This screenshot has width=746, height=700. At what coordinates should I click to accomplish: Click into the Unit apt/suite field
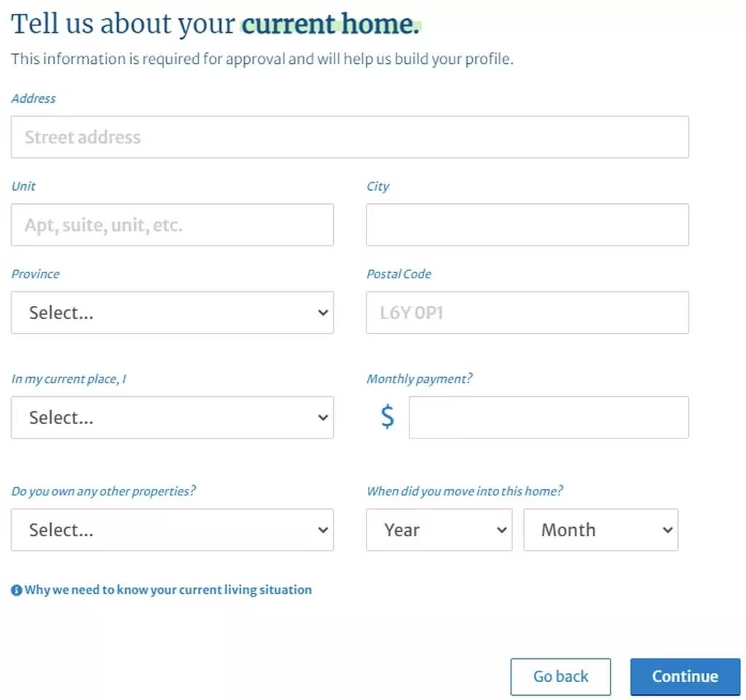point(172,225)
